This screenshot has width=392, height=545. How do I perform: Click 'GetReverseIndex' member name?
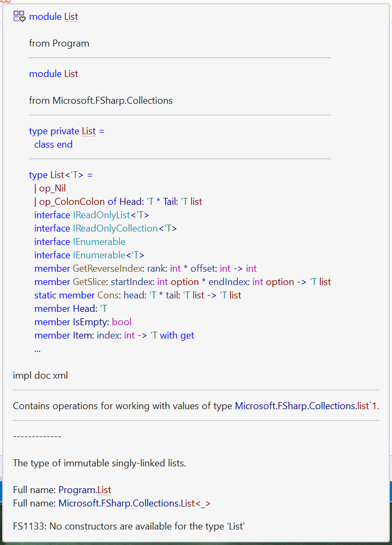pos(107,268)
